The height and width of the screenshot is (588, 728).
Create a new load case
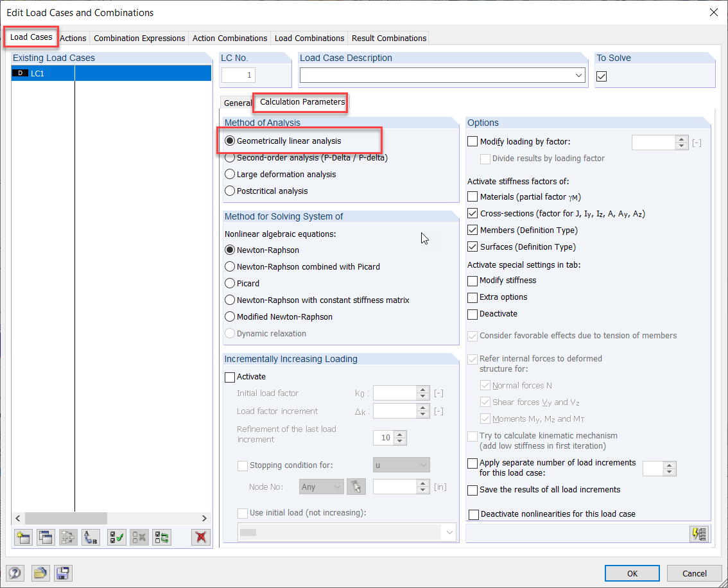coord(22,537)
